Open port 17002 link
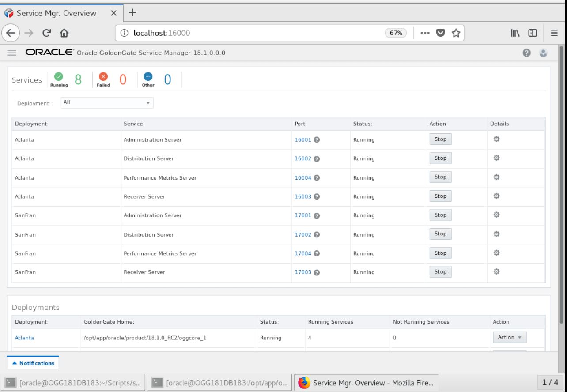This screenshot has height=392, width=567. pos(303,235)
